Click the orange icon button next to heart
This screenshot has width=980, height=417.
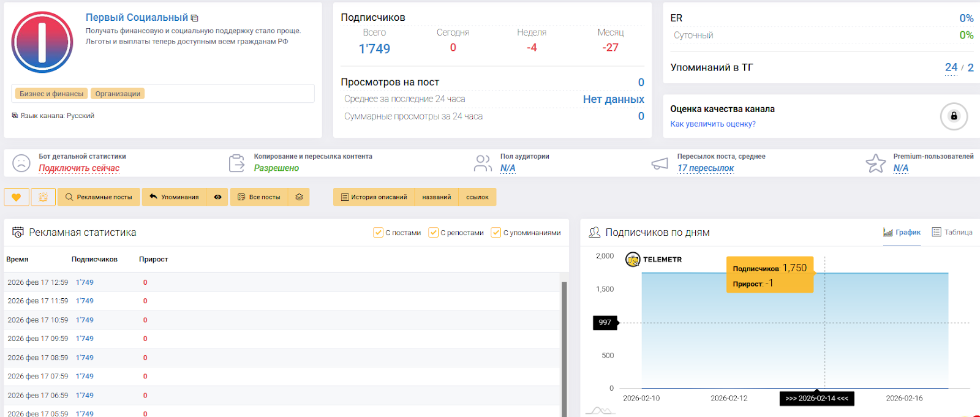[43, 197]
